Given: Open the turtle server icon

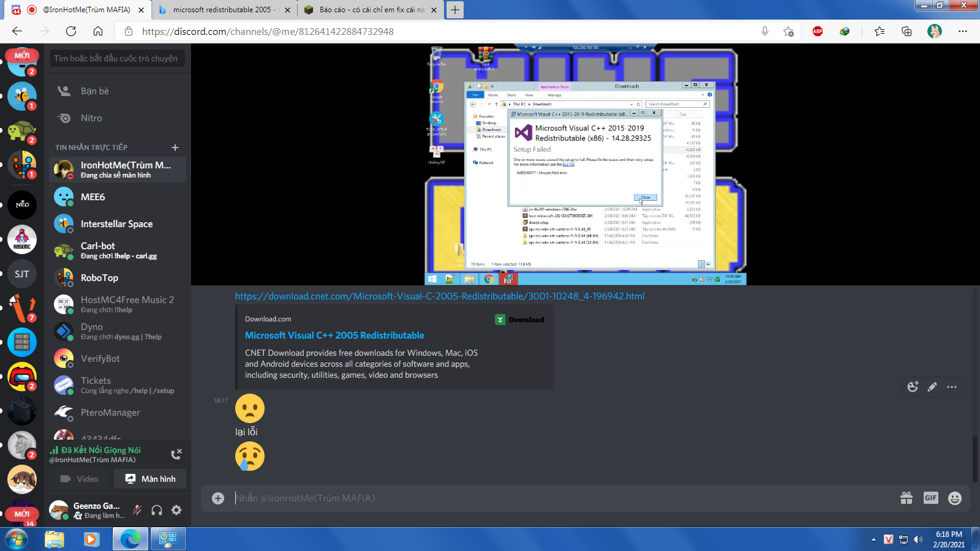Looking at the screenshot, I should click(x=22, y=130).
